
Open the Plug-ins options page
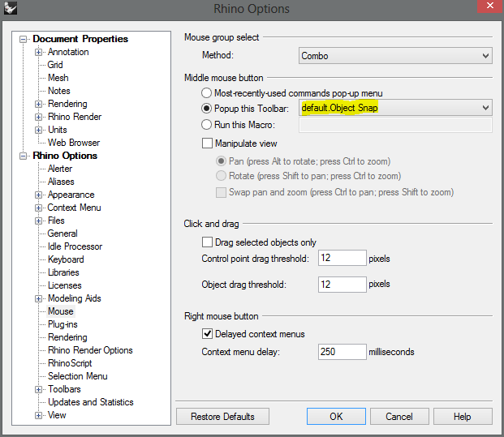62,324
